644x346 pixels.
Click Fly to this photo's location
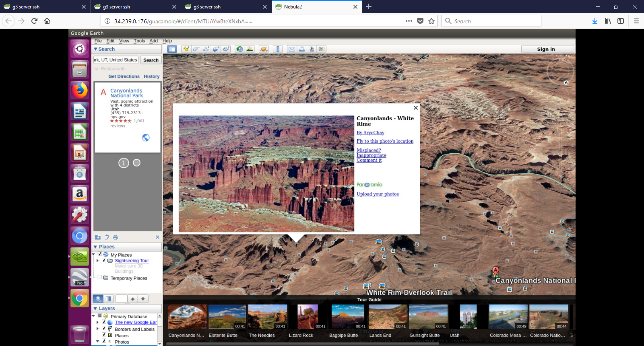click(x=385, y=141)
